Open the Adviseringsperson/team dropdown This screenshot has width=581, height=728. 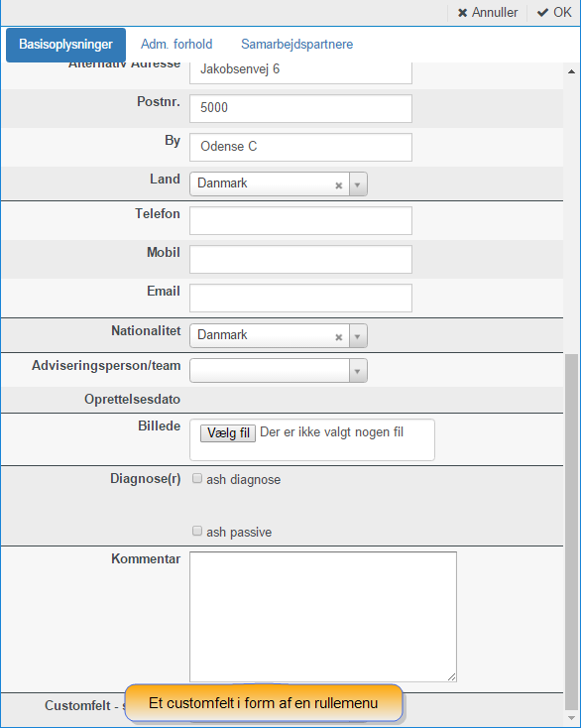tap(279, 371)
